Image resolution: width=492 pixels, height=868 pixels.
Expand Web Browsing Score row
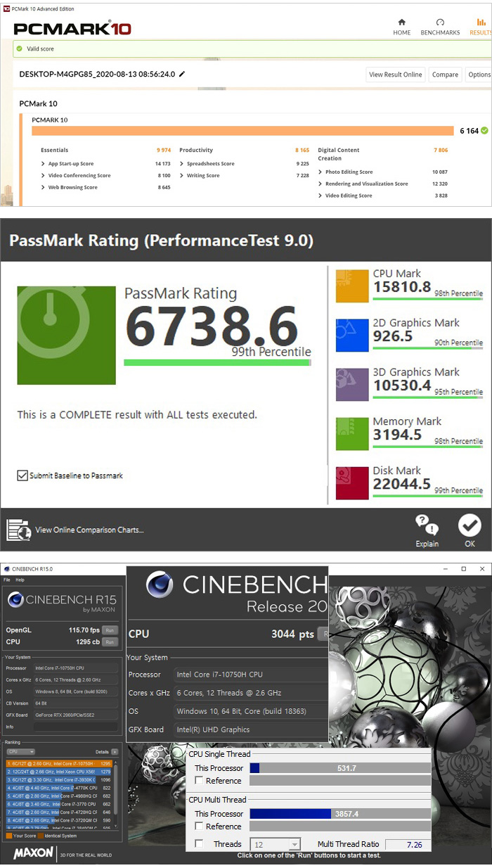[x=42, y=188]
